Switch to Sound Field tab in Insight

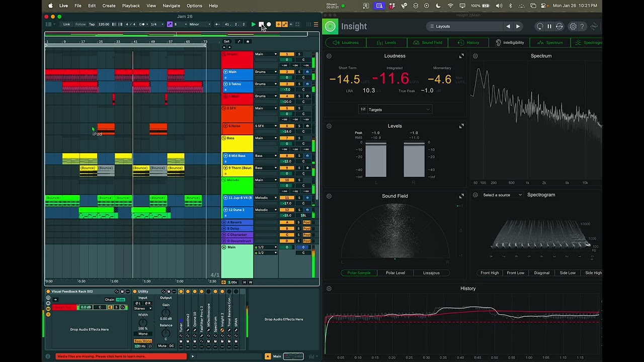point(428,43)
